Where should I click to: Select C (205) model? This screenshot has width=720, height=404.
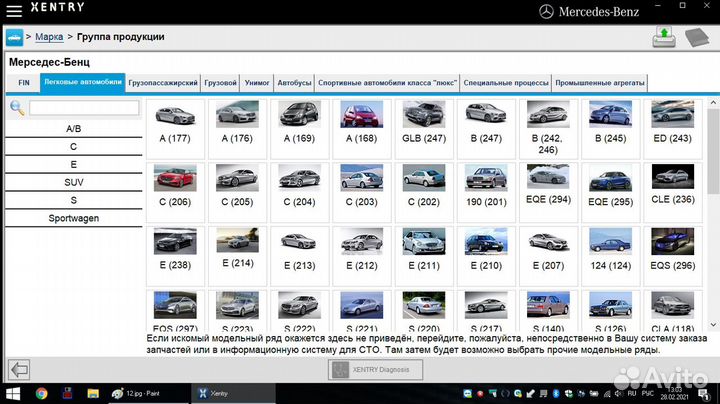(237, 192)
